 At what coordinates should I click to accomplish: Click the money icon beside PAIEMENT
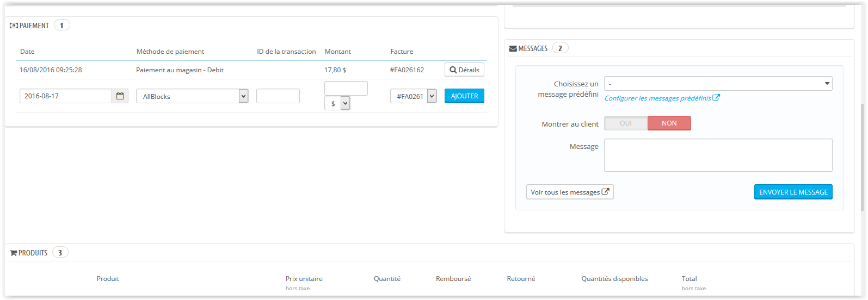click(x=14, y=26)
